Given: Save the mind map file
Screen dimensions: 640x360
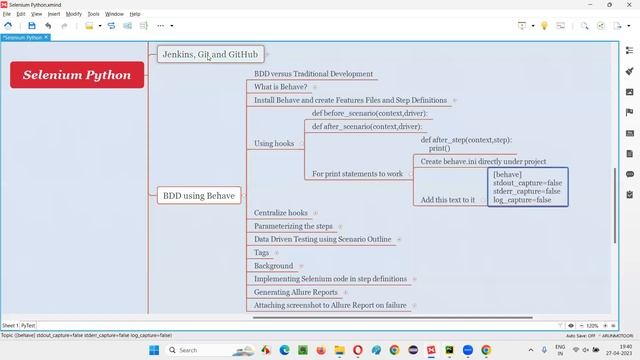Looking at the screenshot, I should tap(32, 26).
